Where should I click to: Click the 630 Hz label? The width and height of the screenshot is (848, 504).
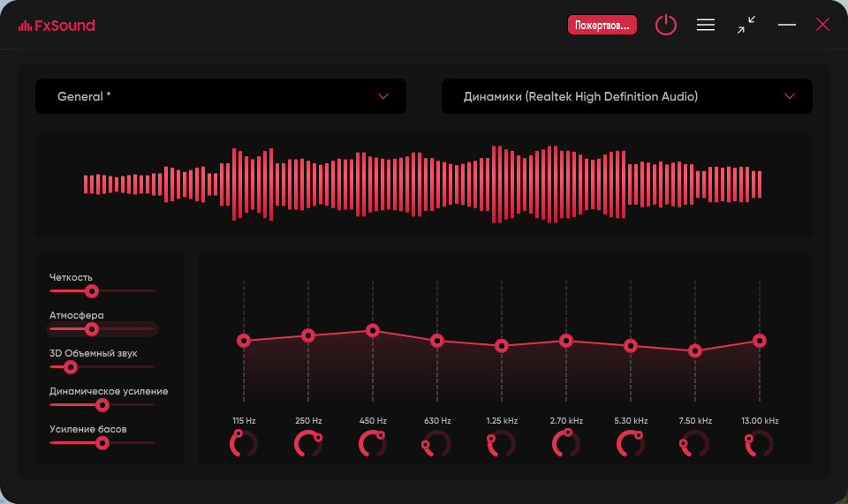[x=437, y=421]
